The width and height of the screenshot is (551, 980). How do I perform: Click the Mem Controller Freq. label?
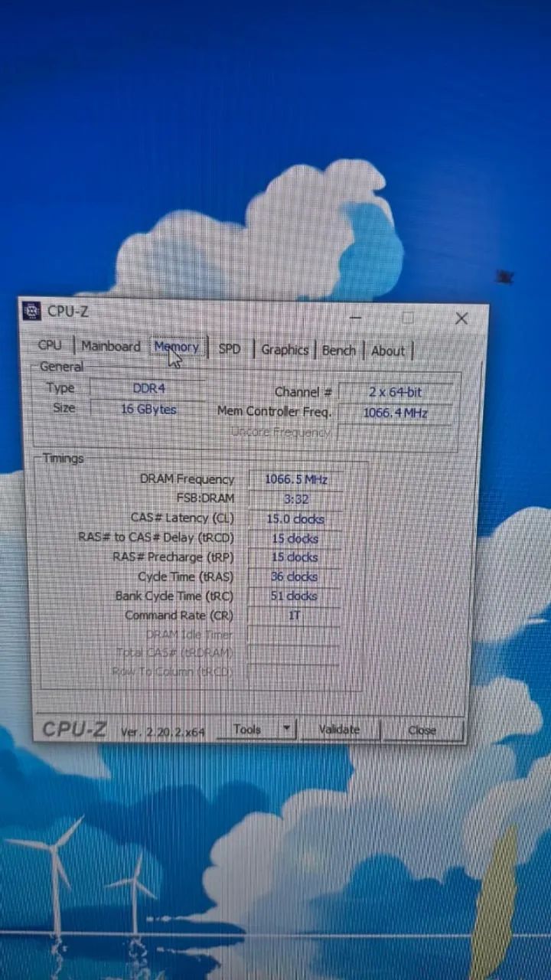click(275, 411)
